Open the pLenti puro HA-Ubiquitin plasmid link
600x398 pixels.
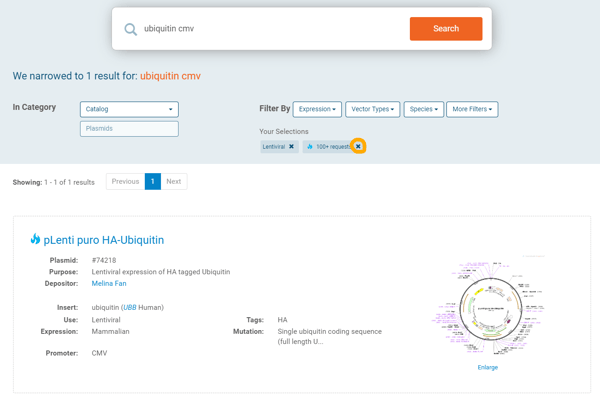click(x=104, y=240)
